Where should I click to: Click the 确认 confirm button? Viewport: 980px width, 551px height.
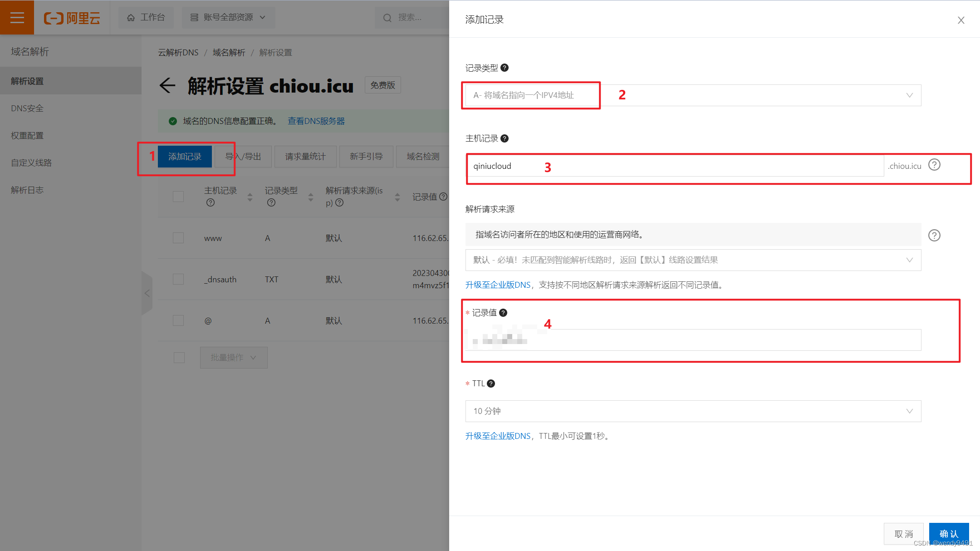point(949,534)
